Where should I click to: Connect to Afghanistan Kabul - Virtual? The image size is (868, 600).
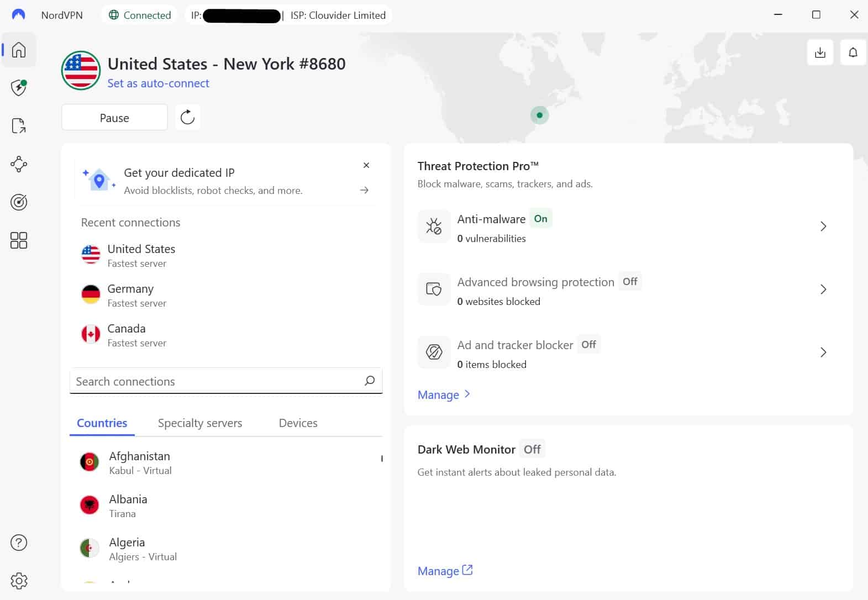(226, 462)
